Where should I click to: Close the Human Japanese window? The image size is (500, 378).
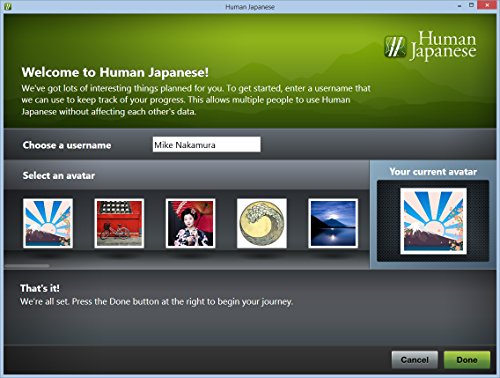[x=488, y=5]
